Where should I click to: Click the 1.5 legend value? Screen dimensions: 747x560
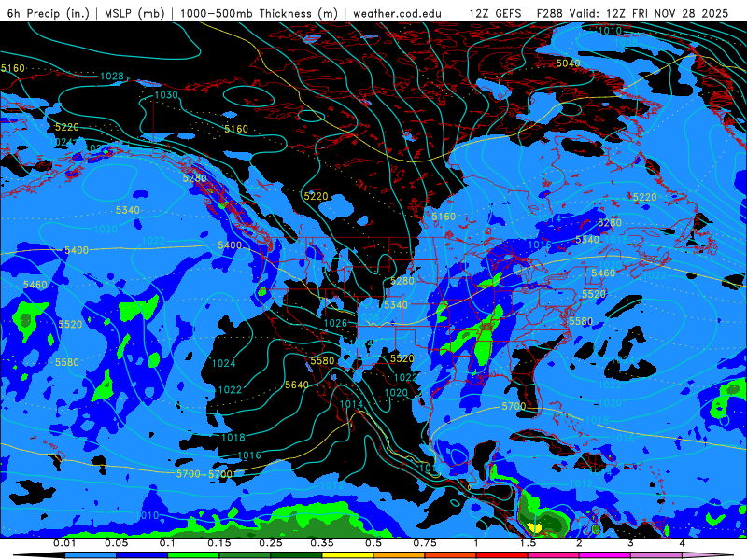(528, 543)
